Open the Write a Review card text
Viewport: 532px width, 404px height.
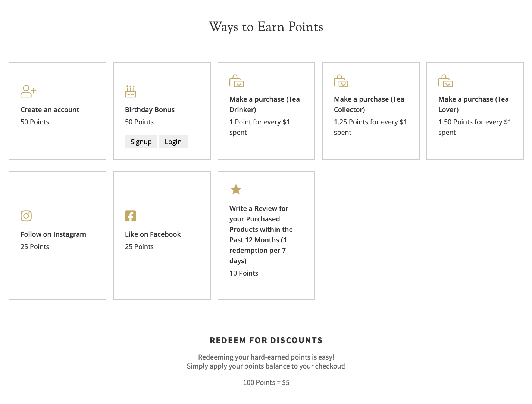(261, 234)
